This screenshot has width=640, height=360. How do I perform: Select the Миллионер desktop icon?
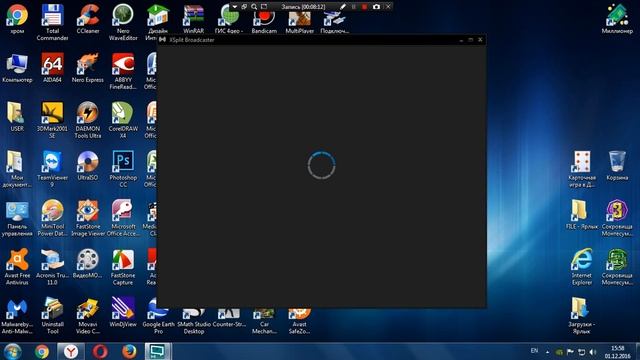[x=617, y=19]
